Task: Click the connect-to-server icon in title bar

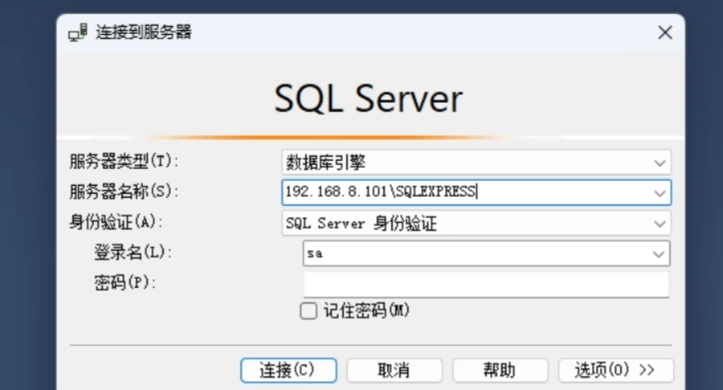Action: pos(77,33)
